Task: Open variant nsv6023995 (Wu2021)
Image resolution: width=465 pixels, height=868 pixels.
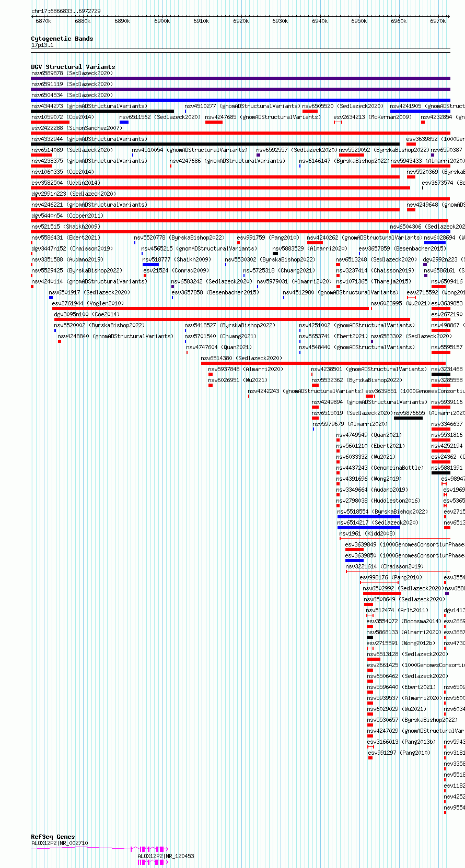Action: point(400,303)
